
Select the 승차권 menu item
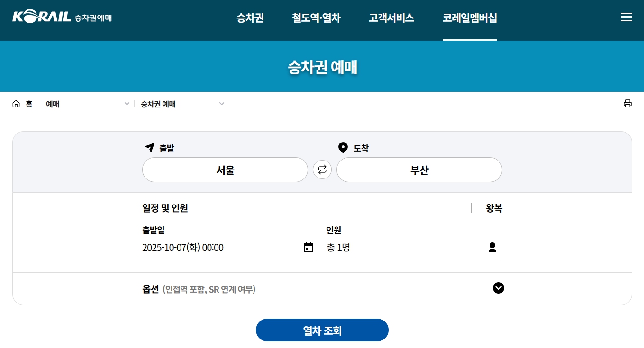(x=250, y=18)
